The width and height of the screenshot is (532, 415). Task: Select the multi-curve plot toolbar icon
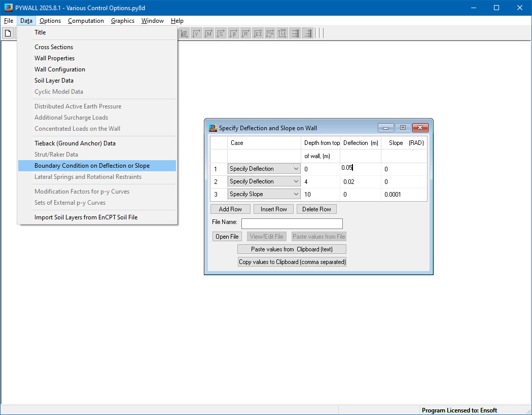pos(184,33)
